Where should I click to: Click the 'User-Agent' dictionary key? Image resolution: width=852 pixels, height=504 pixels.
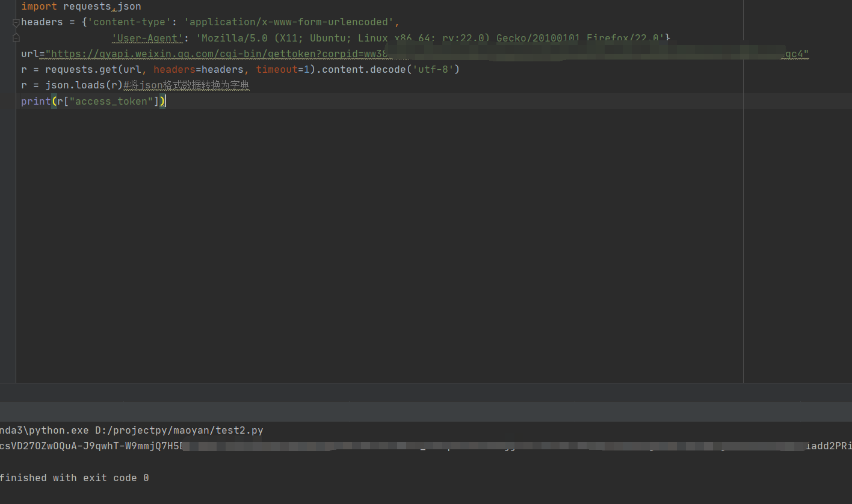coord(147,38)
